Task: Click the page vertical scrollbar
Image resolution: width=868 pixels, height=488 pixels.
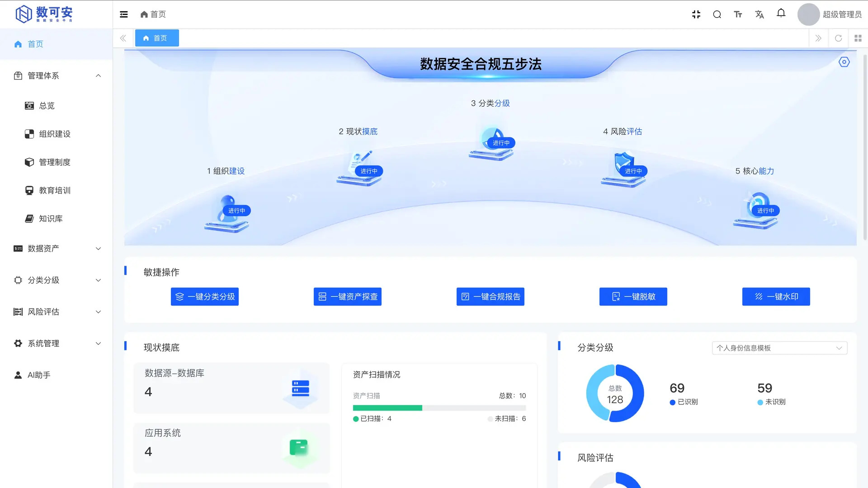Action: 865,147
